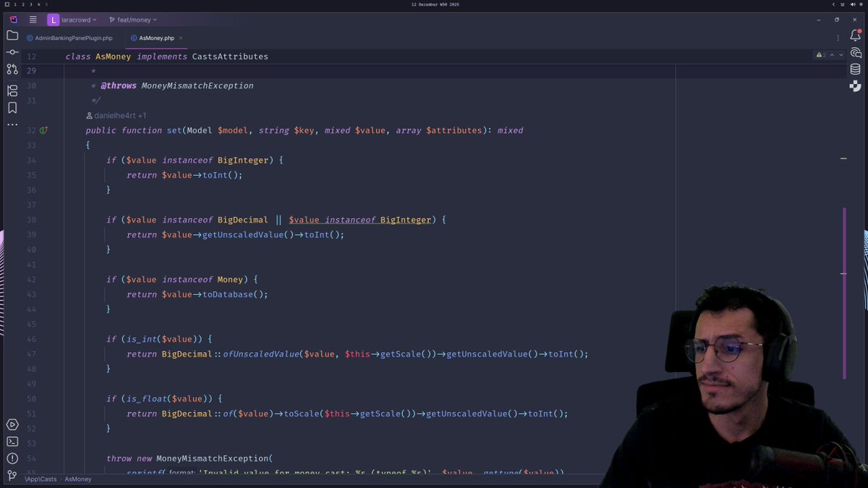
Task: Click the underlined $value instanceof BigInteger warning
Action: click(359, 220)
